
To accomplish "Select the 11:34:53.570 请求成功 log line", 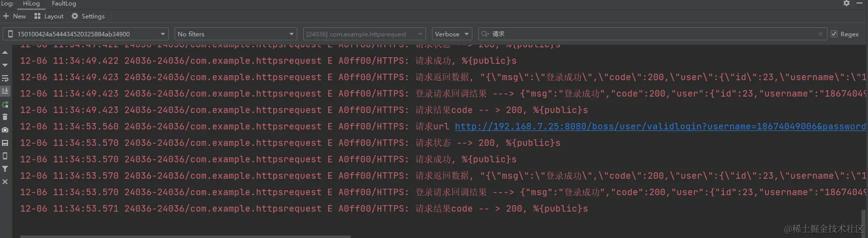I will click(x=268, y=159).
